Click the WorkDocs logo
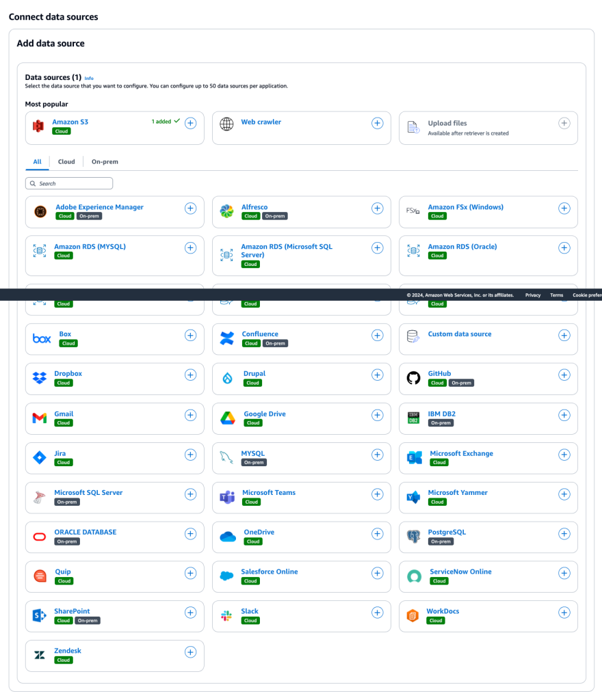The height and width of the screenshot is (700, 602). (x=413, y=616)
